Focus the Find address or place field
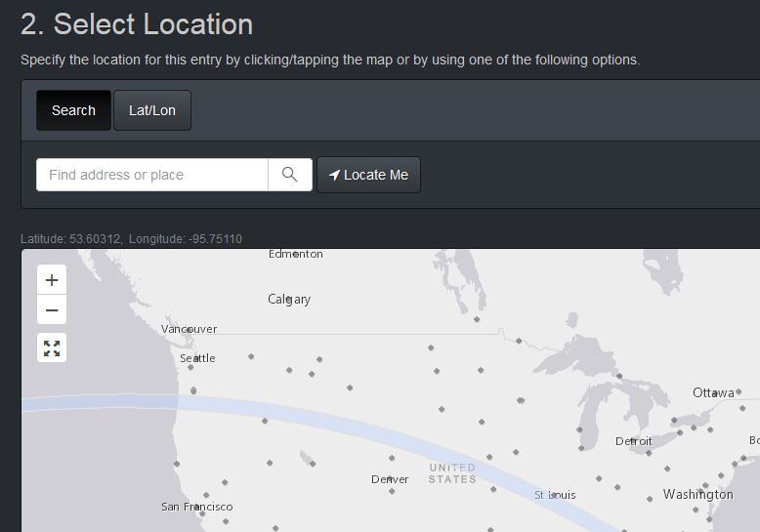The height and width of the screenshot is (532, 760). [x=152, y=175]
